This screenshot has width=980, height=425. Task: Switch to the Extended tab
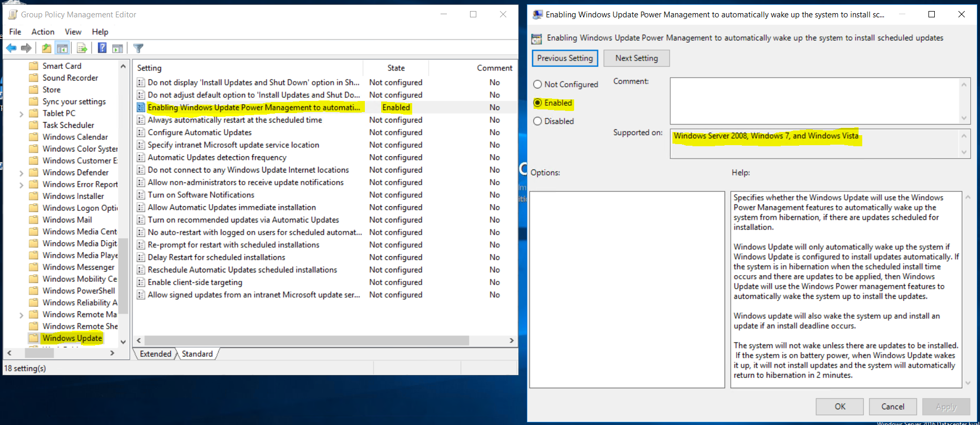(155, 354)
